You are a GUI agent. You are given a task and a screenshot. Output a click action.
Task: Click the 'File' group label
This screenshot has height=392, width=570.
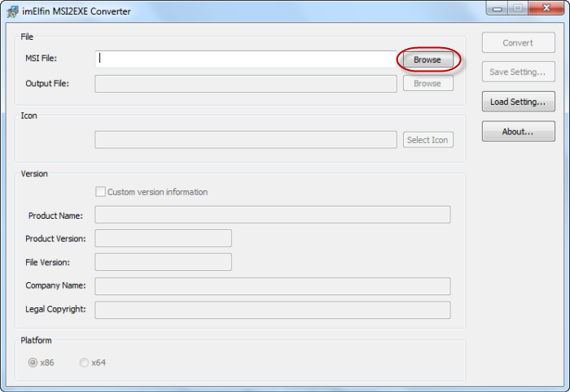(x=27, y=37)
